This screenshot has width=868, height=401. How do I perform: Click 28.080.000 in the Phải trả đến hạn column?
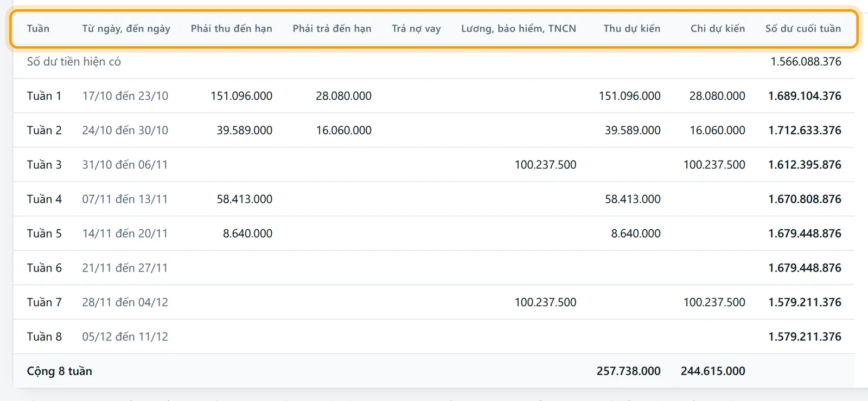[343, 96]
